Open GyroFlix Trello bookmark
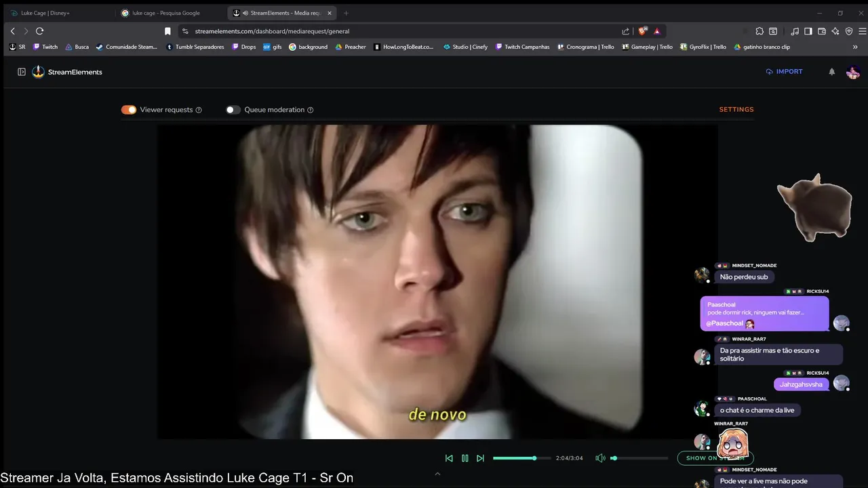This screenshot has height=488, width=868. click(703, 47)
